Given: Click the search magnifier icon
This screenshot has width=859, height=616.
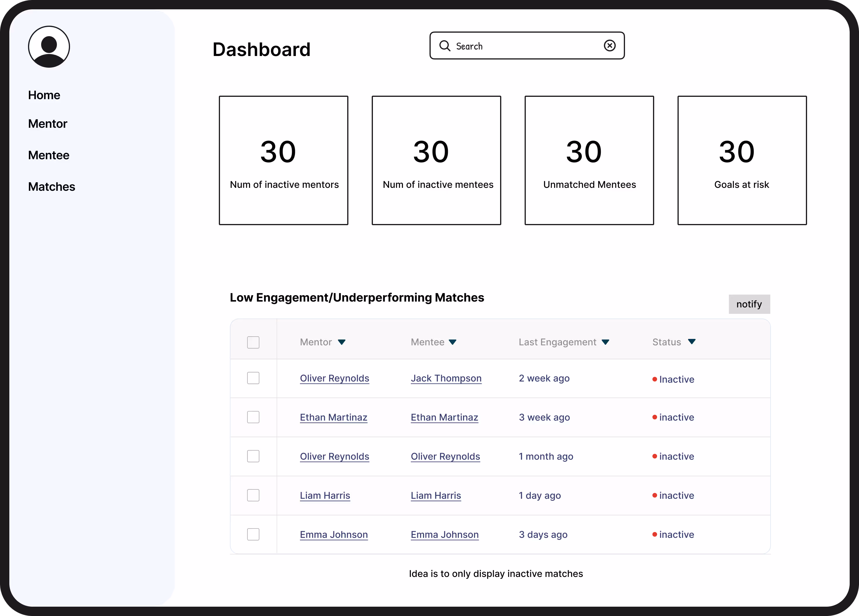Looking at the screenshot, I should (x=444, y=46).
